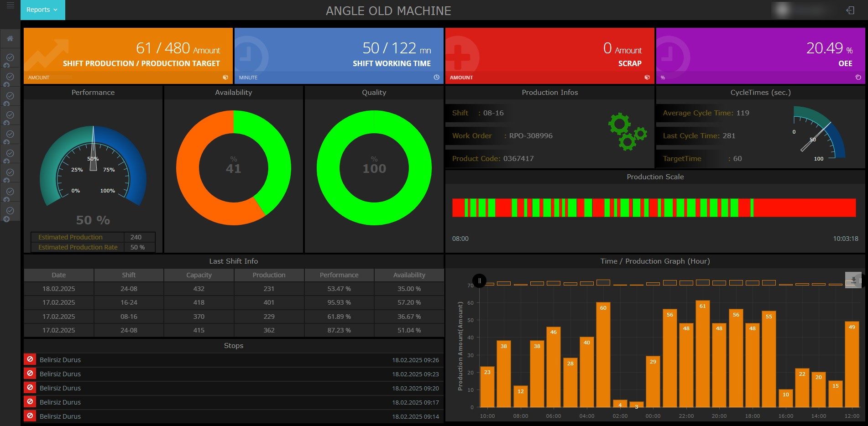The image size is (868, 426).
Task: Click the graph bar labeled 23
Action: click(x=487, y=387)
